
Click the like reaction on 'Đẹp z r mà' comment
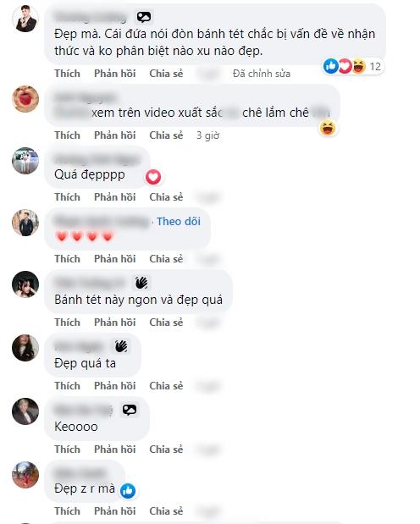[x=128, y=491]
